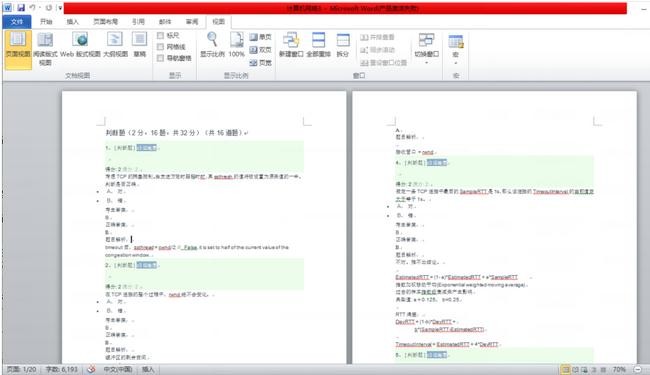
Task: Toggle 插入 insert mode in status bar
Action: coord(148,369)
